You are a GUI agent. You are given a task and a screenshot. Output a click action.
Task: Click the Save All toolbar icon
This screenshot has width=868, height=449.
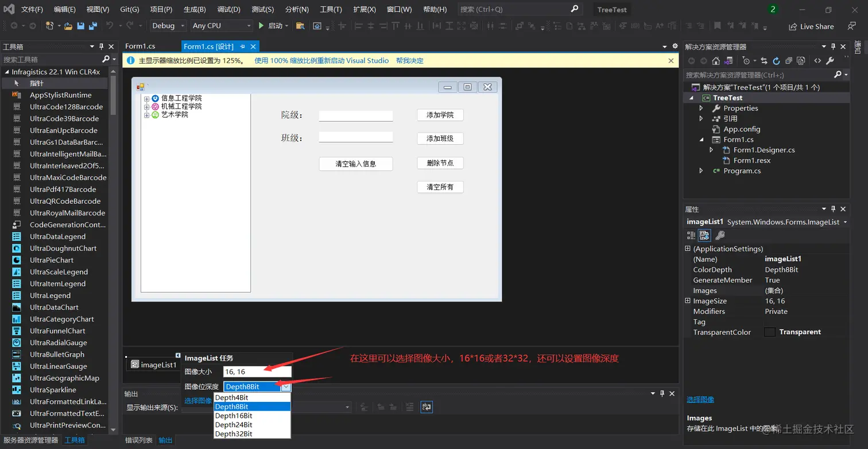coord(93,26)
